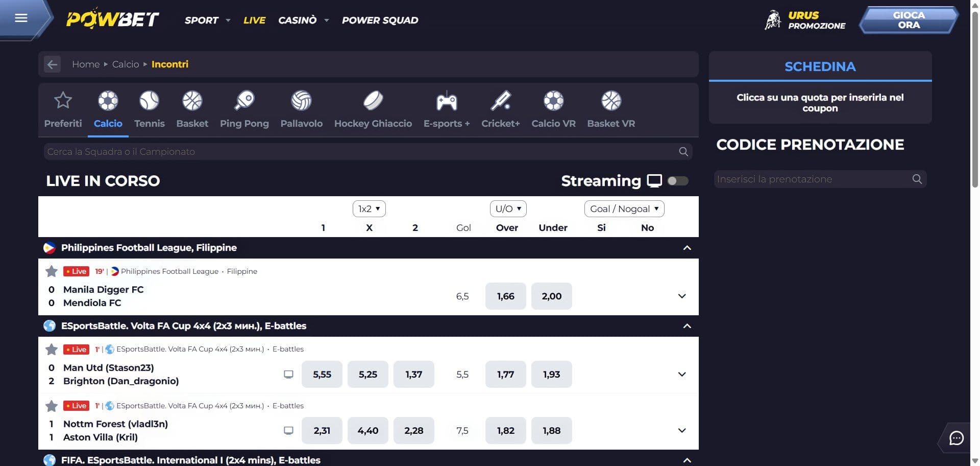This screenshot has width=980, height=466.
Task: Switch to the LIVE tab
Action: pyautogui.click(x=254, y=20)
